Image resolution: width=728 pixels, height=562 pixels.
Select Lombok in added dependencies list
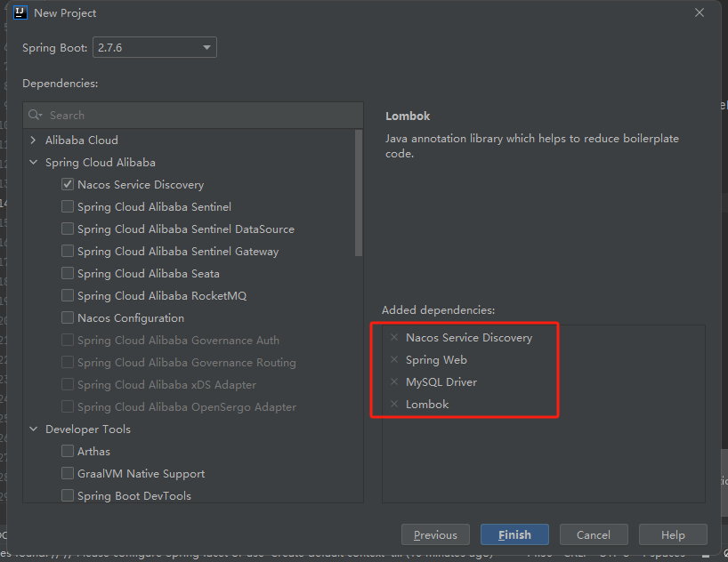pos(427,405)
